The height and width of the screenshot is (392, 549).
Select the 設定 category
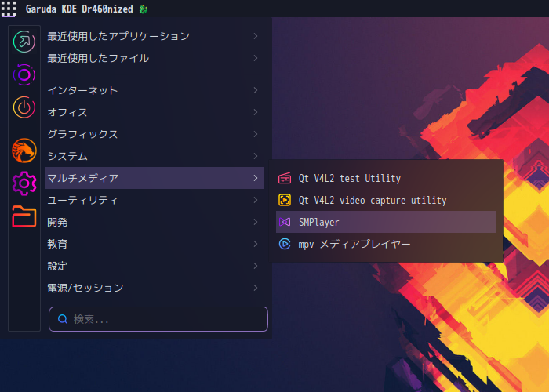click(x=155, y=266)
